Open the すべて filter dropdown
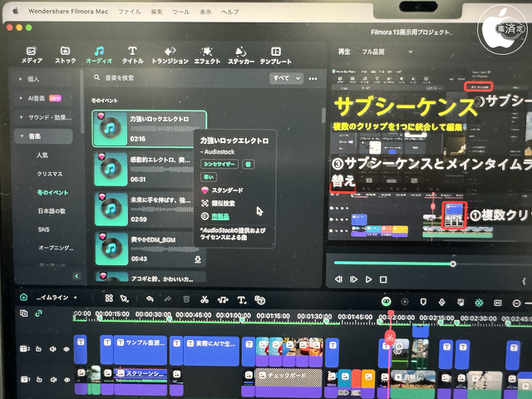Image resolution: width=532 pixels, height=399 pixels. 286,78
